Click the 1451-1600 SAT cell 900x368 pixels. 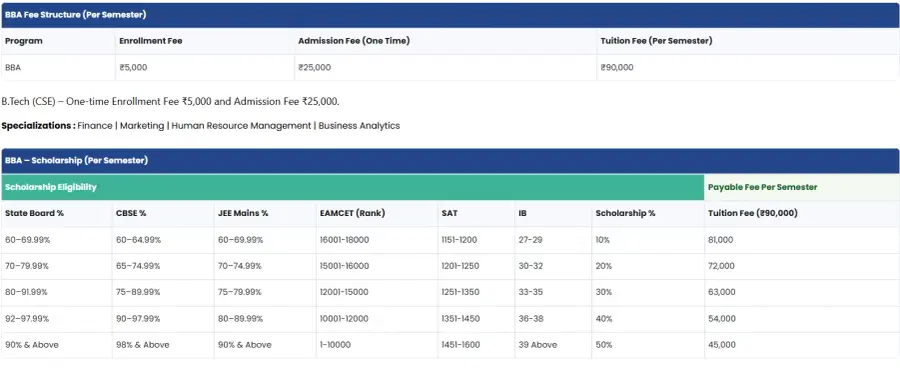point(476,345)
